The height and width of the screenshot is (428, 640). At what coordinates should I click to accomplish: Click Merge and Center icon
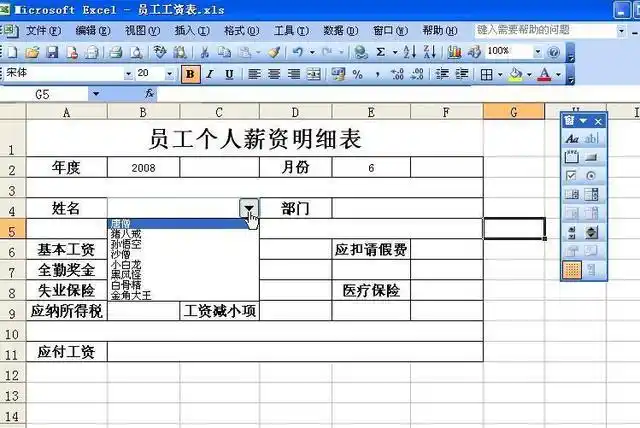click(x=313, y=74)
